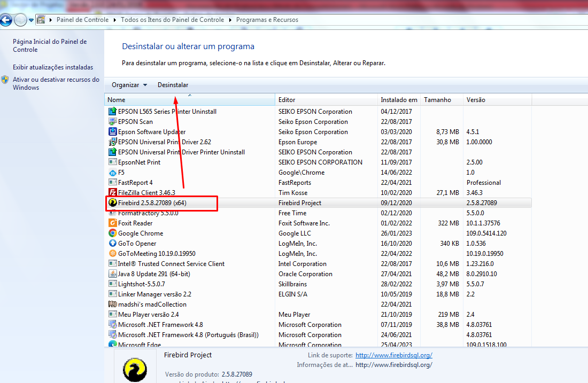
Task: Click the 322 MB size cell
Action: tap(448, 223)
